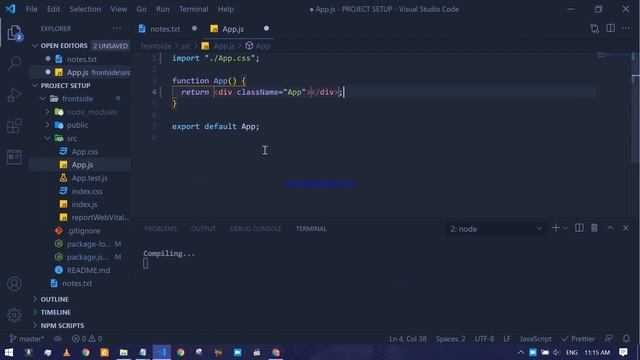Collapse the src folder

pos(47,138)
